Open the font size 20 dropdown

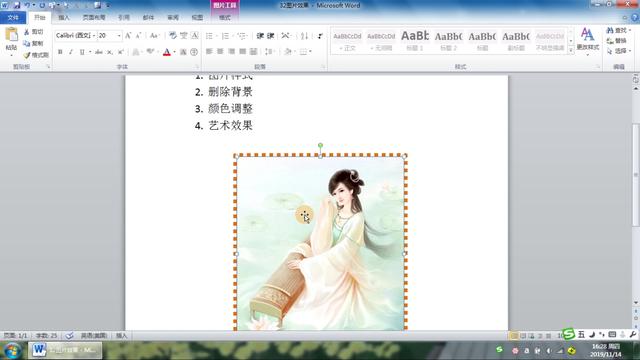tap(119, 36)
